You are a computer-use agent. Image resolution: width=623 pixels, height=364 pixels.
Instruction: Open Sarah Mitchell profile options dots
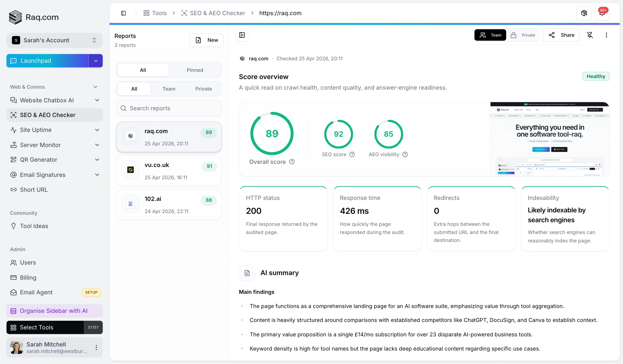click(96, 347)
